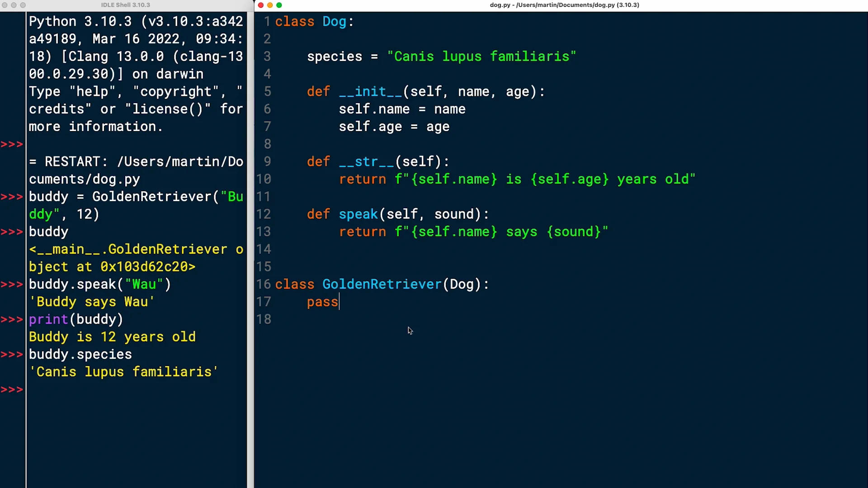Image resolution: width=868 pixels, height=488 pixels.
Task: Click the dog.py title bar text
Action: (564, 5)
